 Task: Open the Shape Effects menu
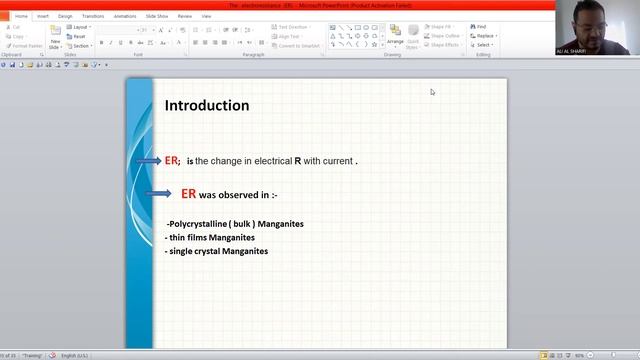(443, 45)
